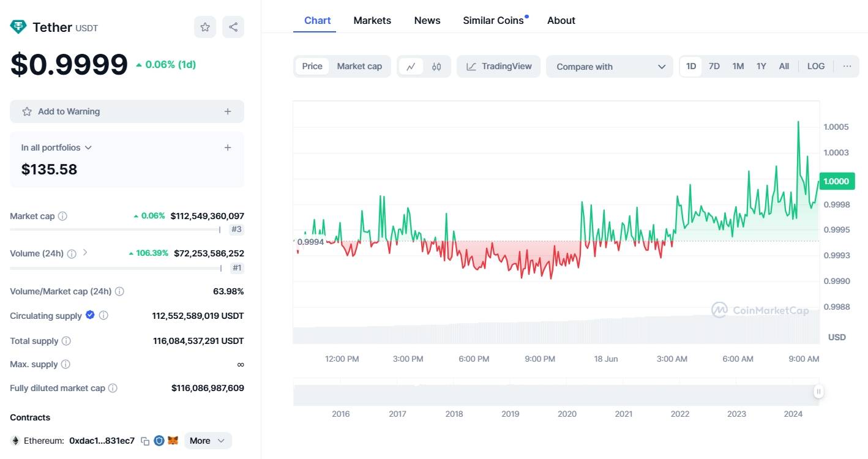This screenshot has height=459, width=868.
Task: Expand the In all portfolios dropdown
Action: click(x=56, y=147)
